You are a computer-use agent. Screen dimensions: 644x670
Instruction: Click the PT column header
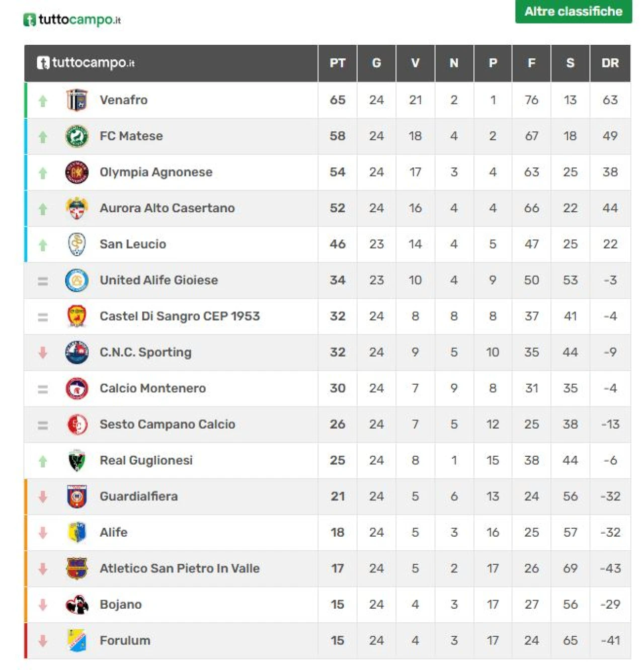coord(337,63)
